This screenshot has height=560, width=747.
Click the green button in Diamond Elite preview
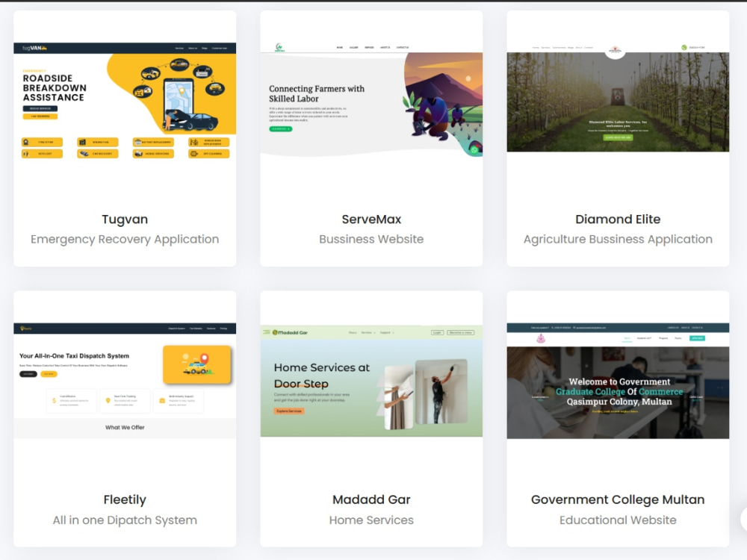tap(618, 137)
